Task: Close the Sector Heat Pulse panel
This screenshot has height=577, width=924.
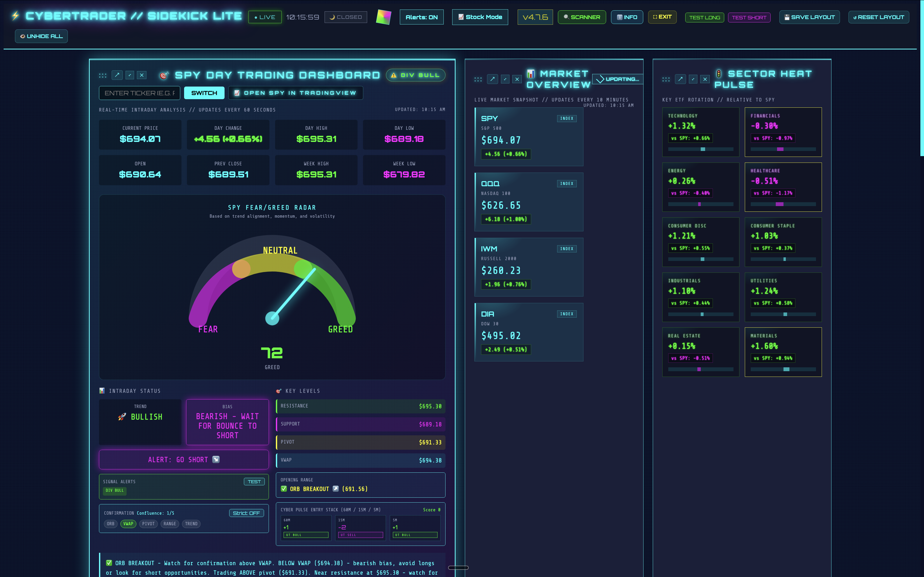Action: point(705,79)
